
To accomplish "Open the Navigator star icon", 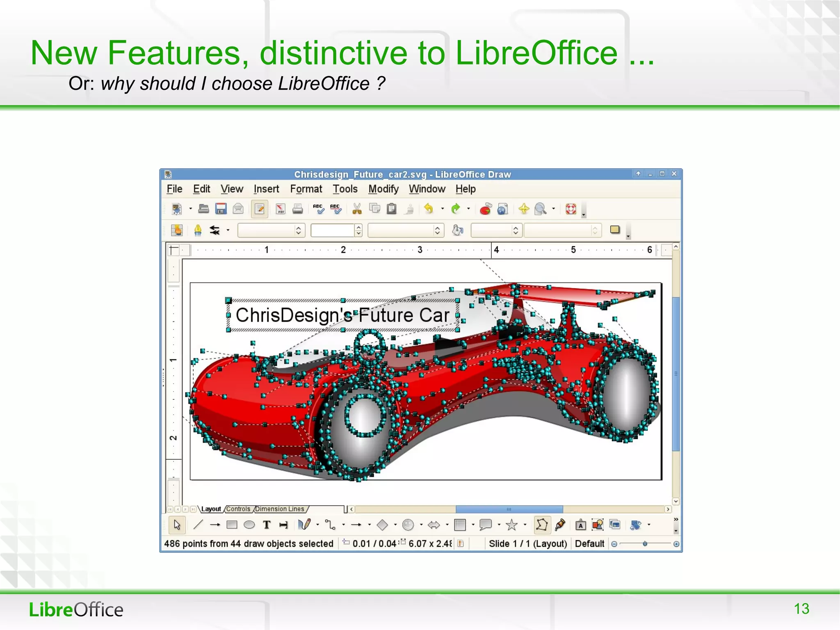I will (x=524, y=209).
